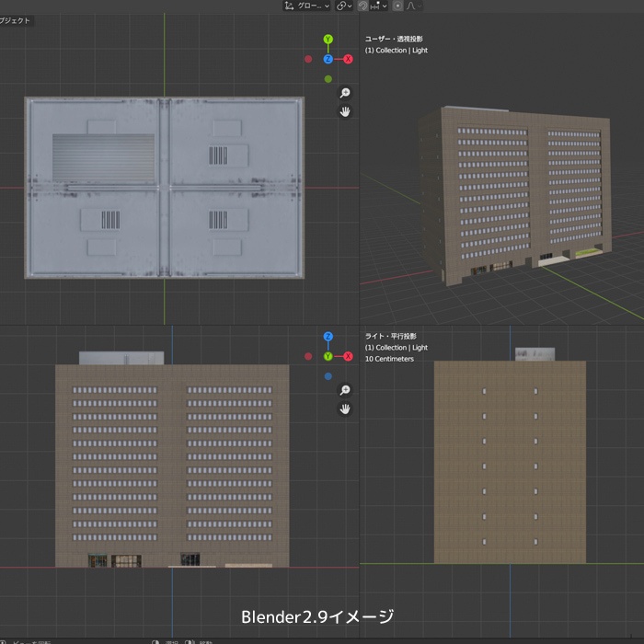Click the zoom magnifier in top view

pos(345,93)
